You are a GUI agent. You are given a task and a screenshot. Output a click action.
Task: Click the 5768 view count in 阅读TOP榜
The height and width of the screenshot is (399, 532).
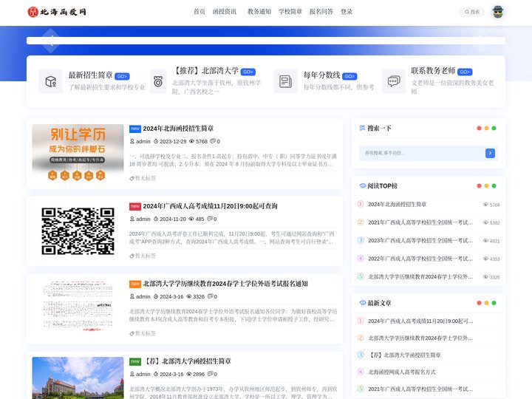pyautogui.click(x=494, y=205)
